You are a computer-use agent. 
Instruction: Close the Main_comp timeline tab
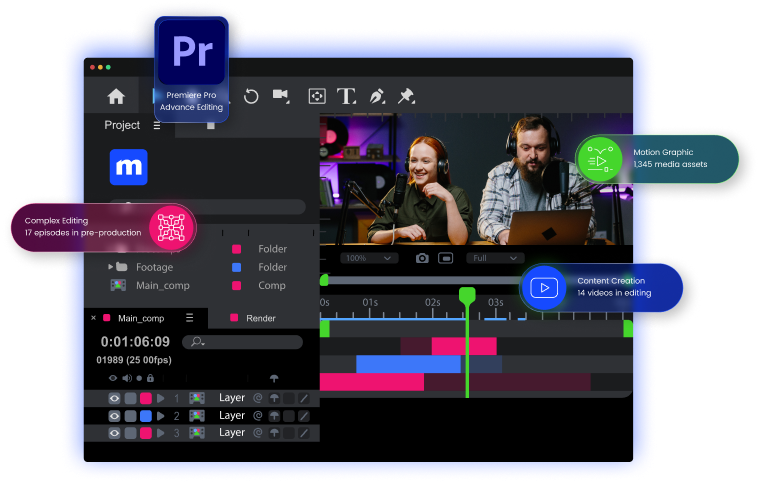pyautogui.click(x=93, y=318)
